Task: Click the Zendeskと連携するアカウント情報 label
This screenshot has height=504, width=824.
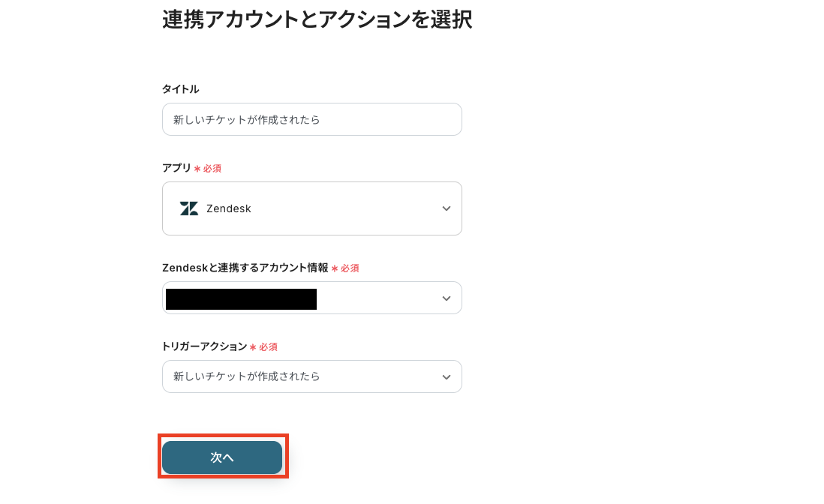Action: tap(245, 268)
